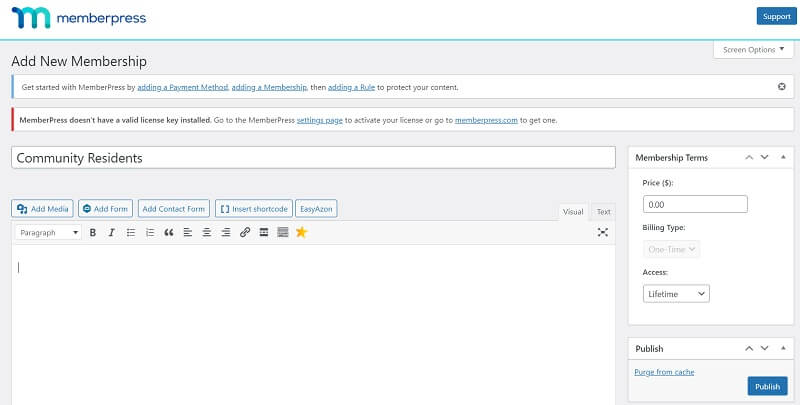Click the Purge from cache link

click(x=664, y=372)
